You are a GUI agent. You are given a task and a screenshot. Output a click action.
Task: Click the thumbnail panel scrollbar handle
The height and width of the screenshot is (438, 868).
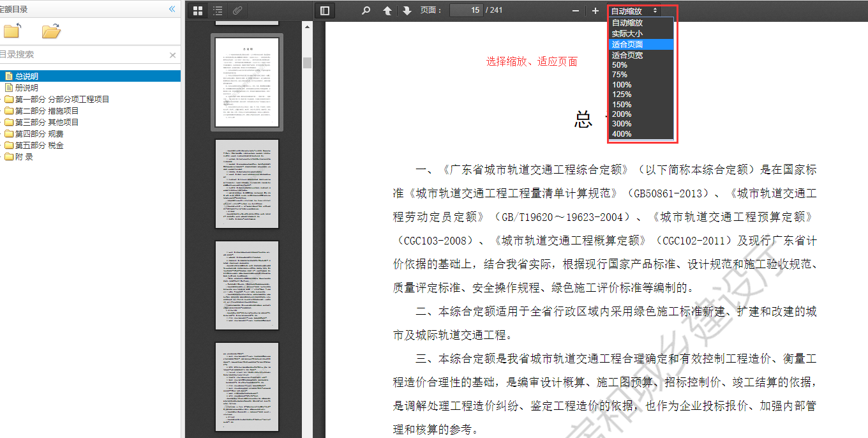coord(307,63)
